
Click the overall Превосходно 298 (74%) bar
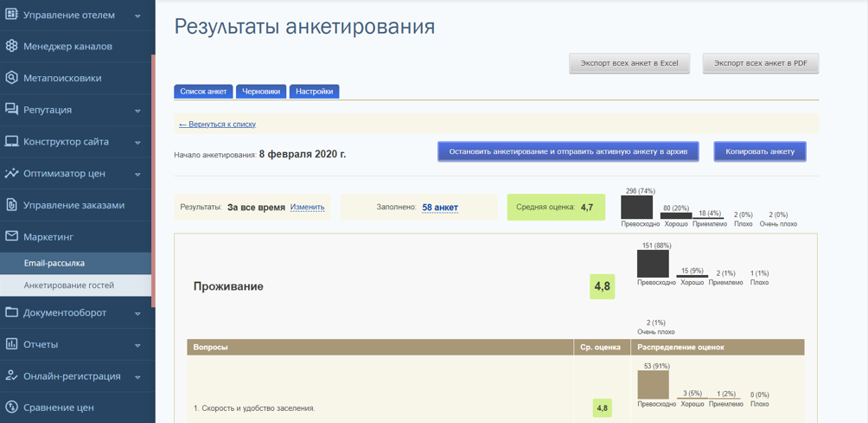636,207
